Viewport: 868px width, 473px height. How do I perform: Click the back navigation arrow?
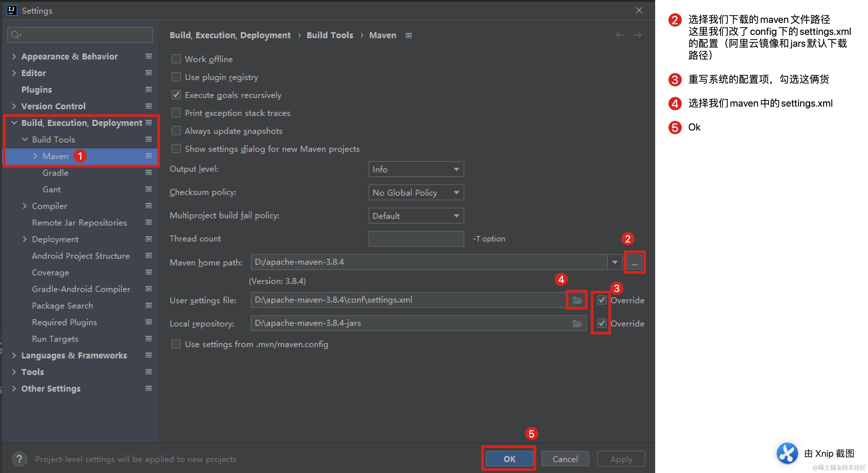[619, 35]
